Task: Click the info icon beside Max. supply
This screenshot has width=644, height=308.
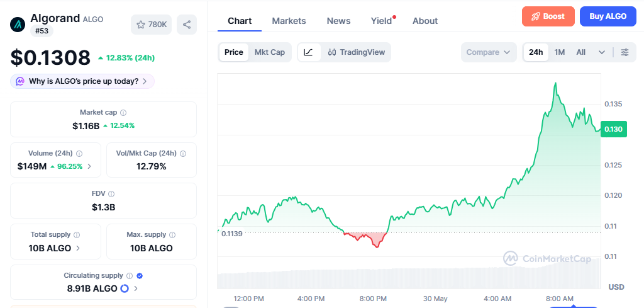Action: point(172,235)
